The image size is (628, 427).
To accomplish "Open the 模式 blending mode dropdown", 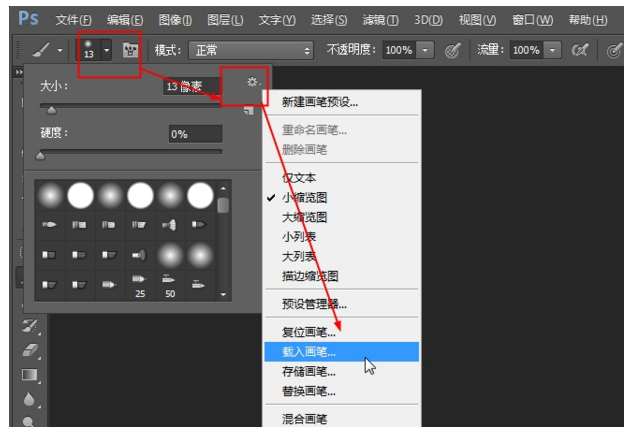I will (251, 50).
